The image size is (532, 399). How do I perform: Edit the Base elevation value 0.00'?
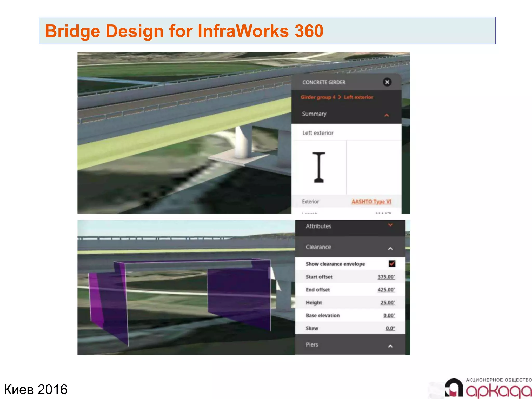pyautogui.click(x=389, y=315)
